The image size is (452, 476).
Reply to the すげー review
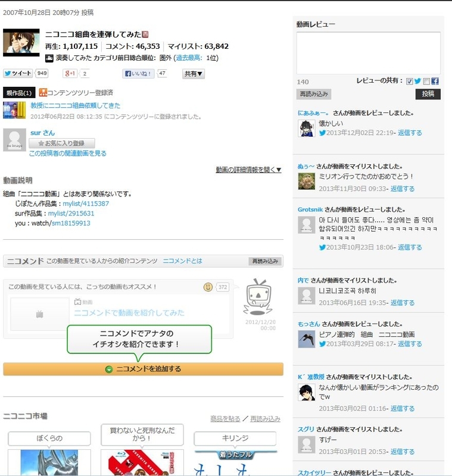tap(403, 452)
